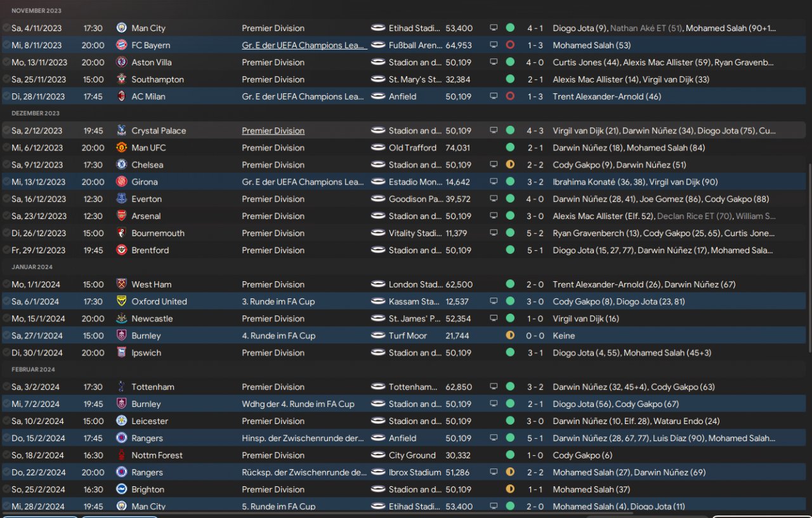Click the Chelsea club badge
The image size is (812, 518).
coord(122,165)
